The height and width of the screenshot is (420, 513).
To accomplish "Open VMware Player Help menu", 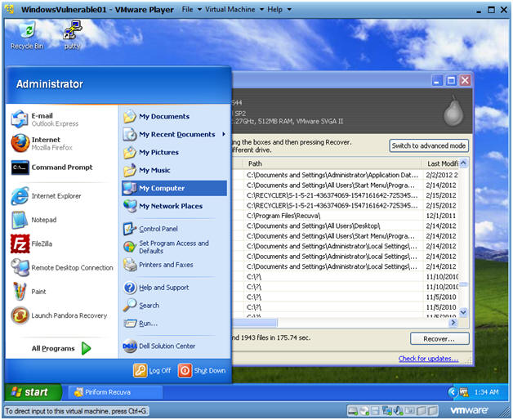I will pos(279,10).
